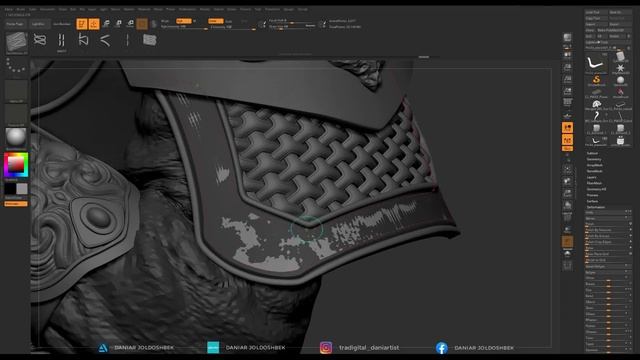Select the Rotate transform icon in top shelf
Image resolution: width=640 pixels, height=360 pixels.
pos(130,24)
